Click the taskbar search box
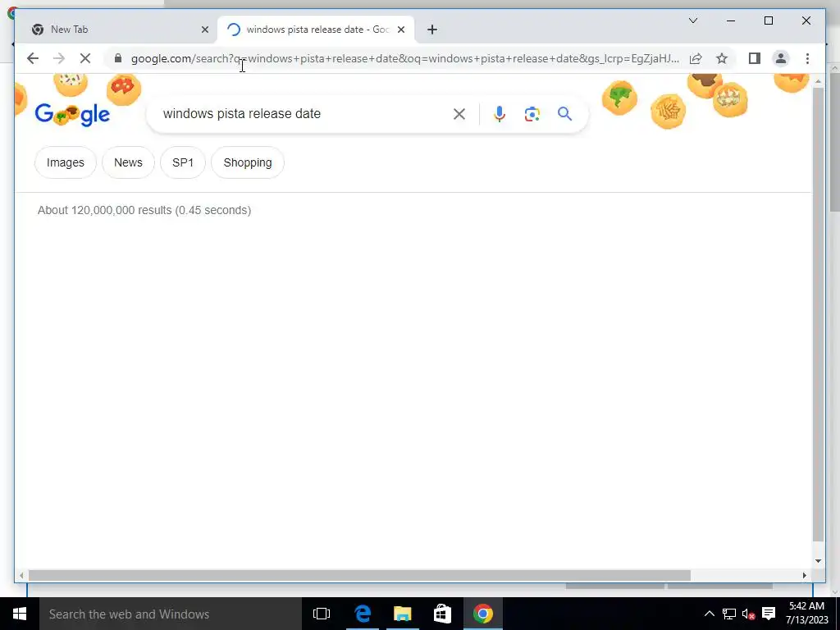The width and height of the screenshot is (840, 630). [171, 614]
